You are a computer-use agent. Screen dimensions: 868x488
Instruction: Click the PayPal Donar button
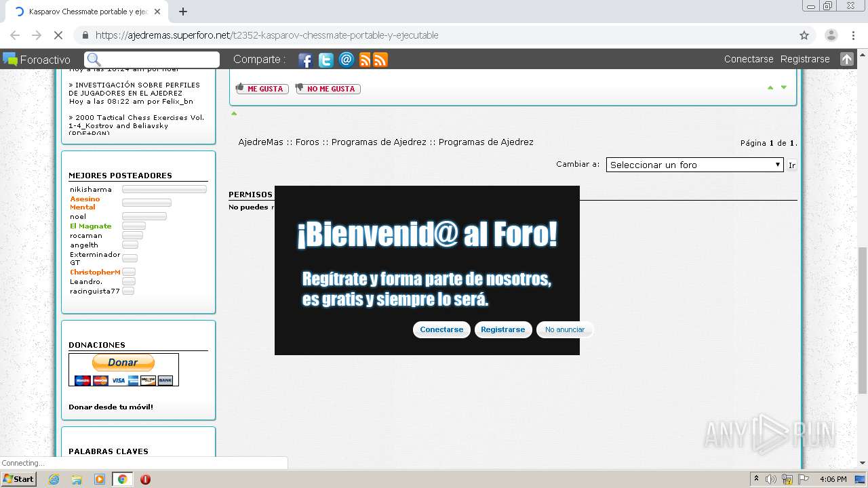123,363
